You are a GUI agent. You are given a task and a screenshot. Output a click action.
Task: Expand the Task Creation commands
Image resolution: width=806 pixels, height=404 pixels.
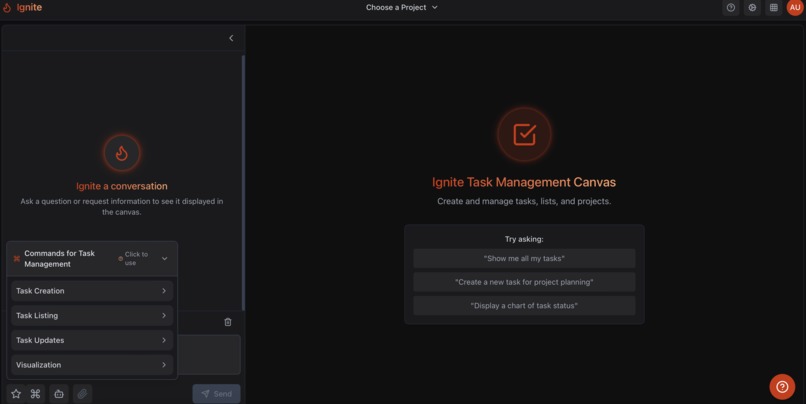[x=92, y=291]
